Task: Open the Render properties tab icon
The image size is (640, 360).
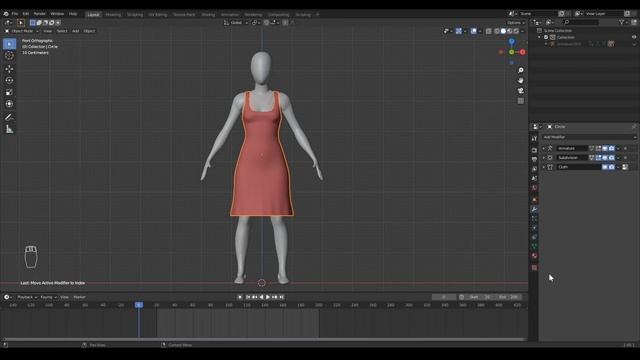Action: click(534, 150)
